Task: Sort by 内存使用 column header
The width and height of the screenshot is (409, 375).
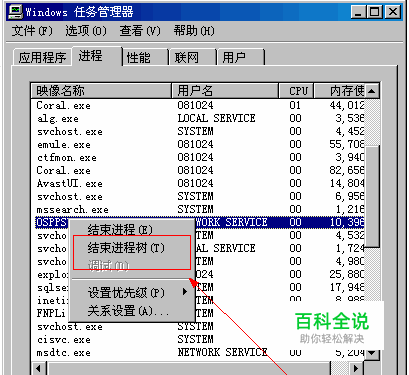Action: [x=339, y=90]
